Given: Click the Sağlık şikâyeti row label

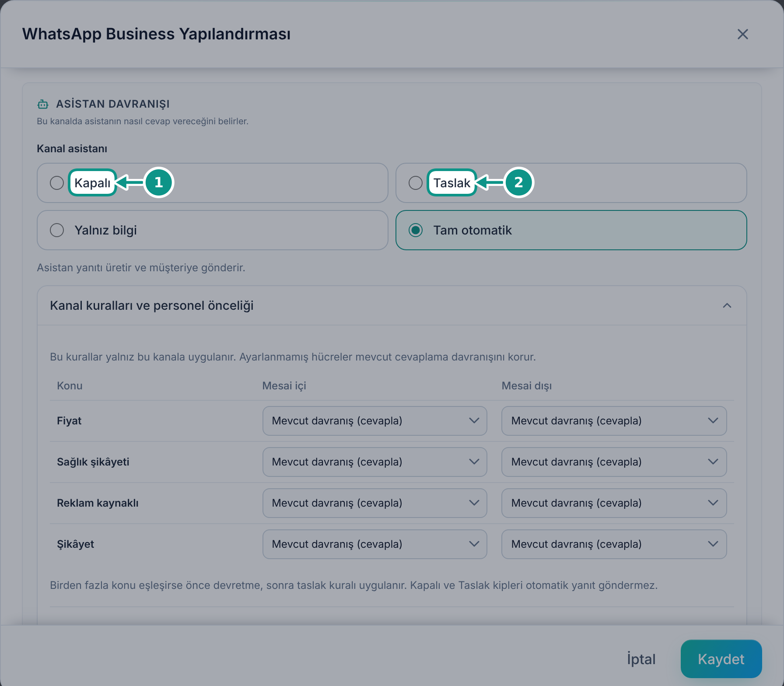Looking at the screenshot, I should [93, 462].
